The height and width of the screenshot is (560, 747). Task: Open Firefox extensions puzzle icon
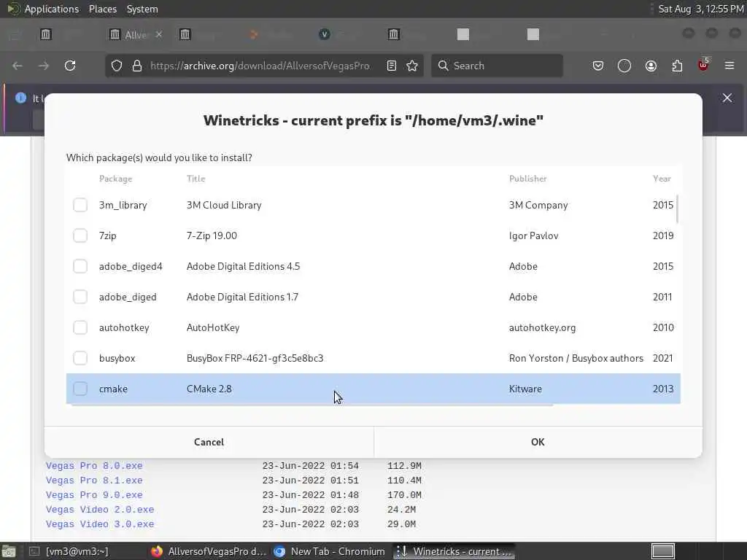[677, 66]
